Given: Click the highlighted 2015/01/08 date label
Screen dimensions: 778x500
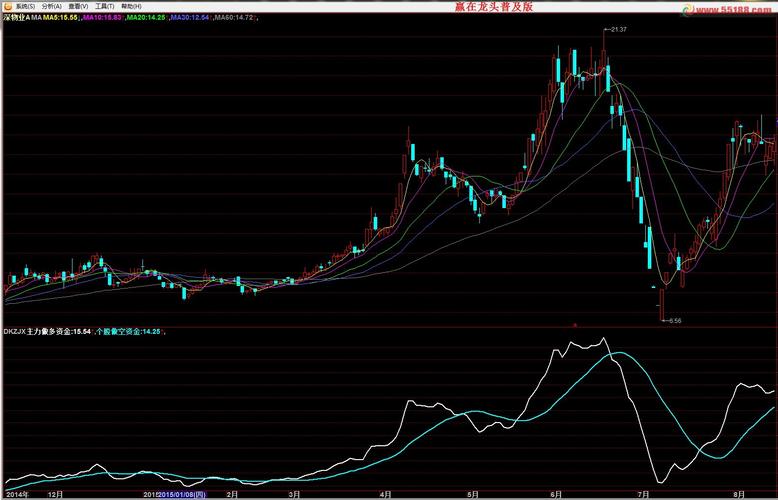Looking at the screenshot, I should pos(181,494).
